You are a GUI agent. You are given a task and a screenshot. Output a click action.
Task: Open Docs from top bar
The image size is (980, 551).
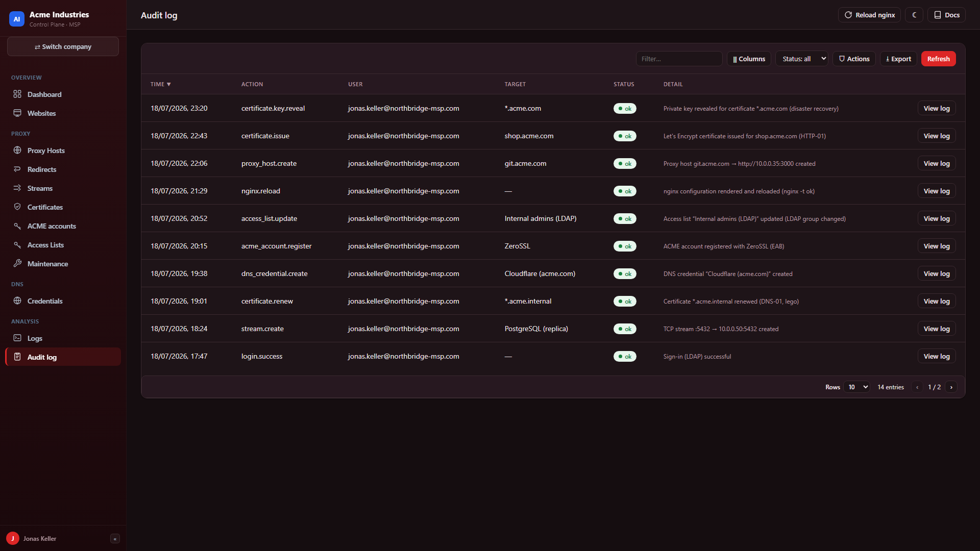946,15
